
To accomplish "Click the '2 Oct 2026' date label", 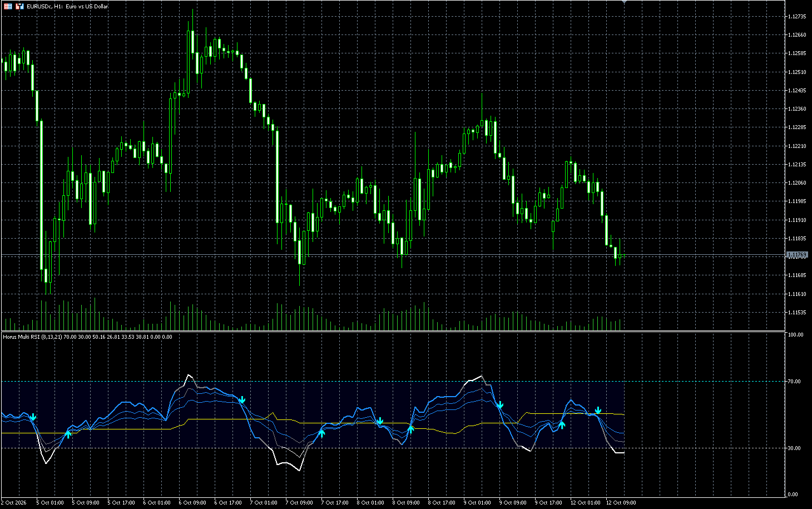I will [x=13, y=503].
